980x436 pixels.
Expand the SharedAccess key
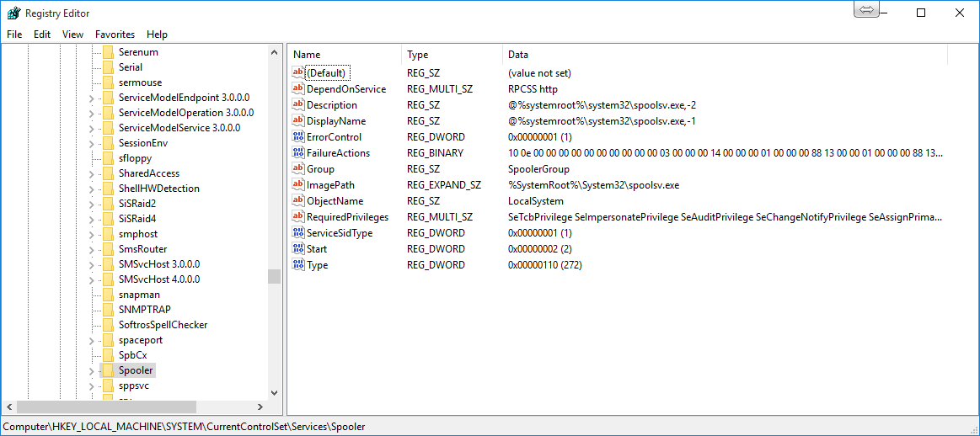click(x=92, y=173)
